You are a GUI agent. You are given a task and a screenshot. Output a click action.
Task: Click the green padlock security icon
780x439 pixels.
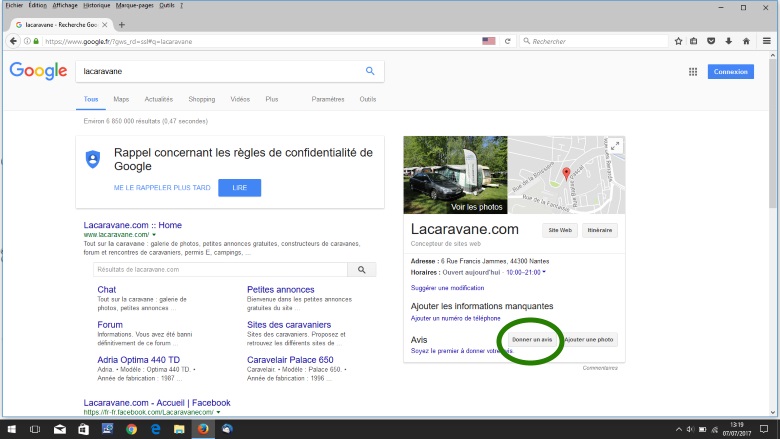(x=36, y=41)
